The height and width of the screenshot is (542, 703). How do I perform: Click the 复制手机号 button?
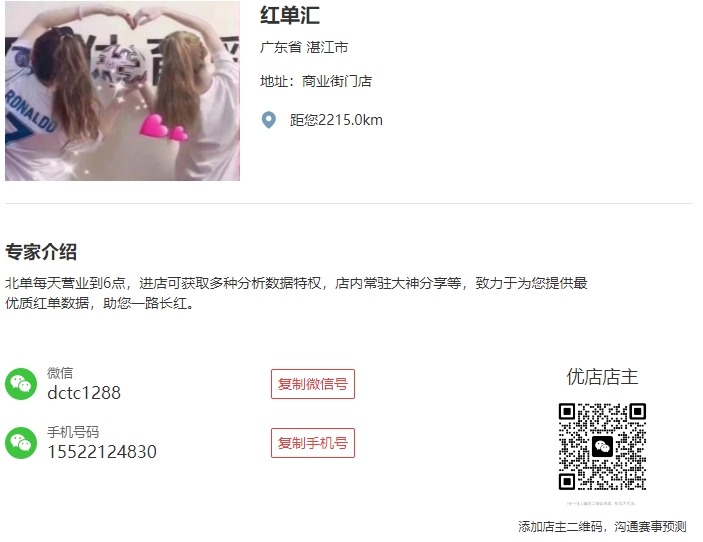(313, 443)
